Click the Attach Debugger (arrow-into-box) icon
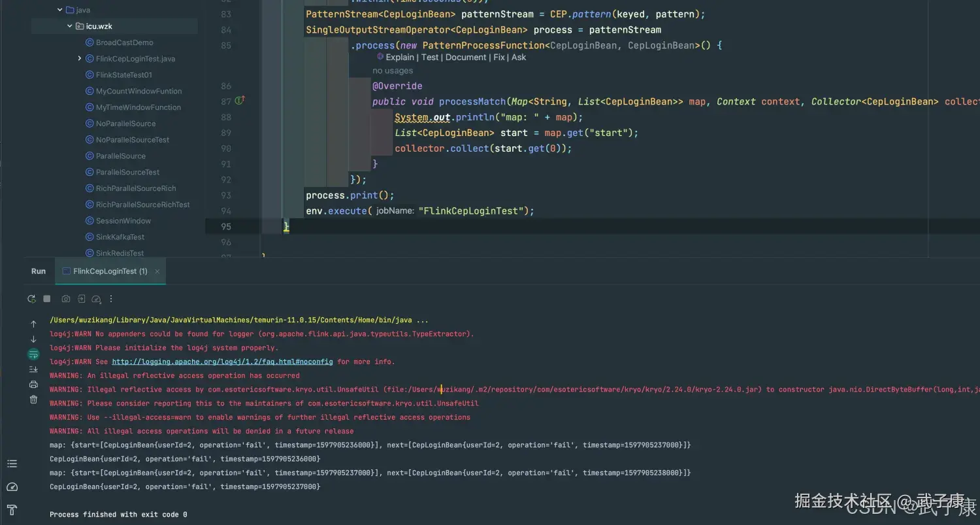The height and width of the screenshot is (525, 980). pyautogui.click(x=81, y=299)
